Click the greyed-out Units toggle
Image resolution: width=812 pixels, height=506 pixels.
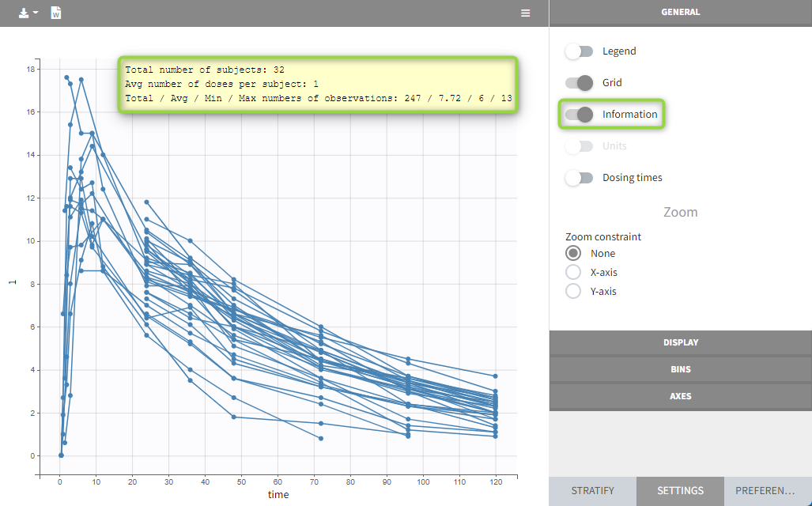(579, 146)
